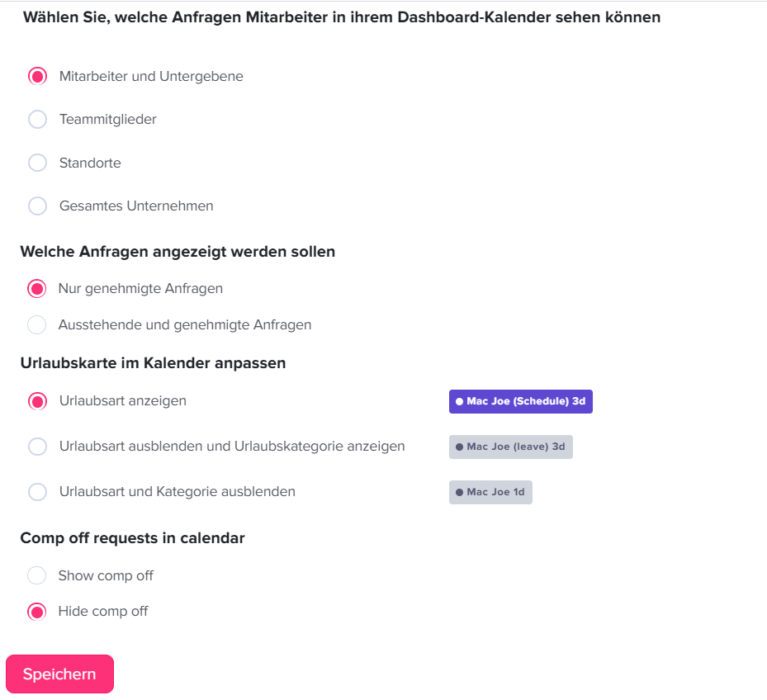Choose Urlaubsart und Kategorie ausblenden

pos(37,491)
